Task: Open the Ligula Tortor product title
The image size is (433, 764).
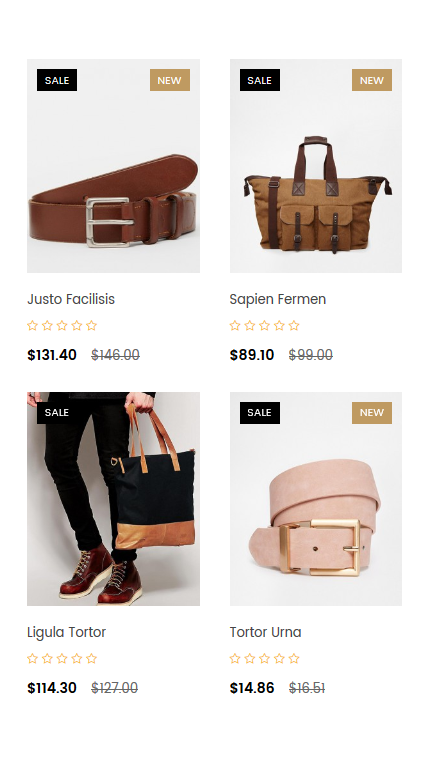Action: (67, 632)
